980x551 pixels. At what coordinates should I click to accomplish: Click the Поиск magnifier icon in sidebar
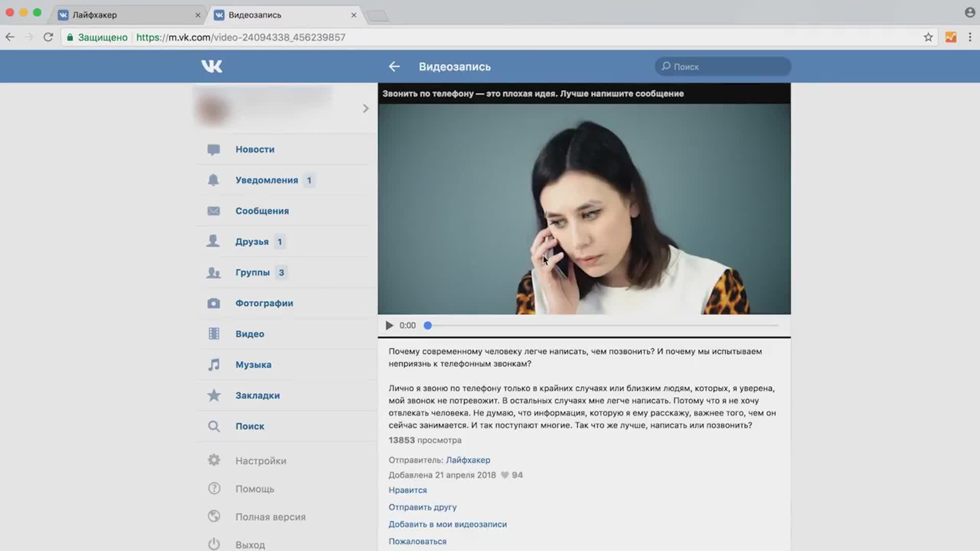click(x=214, y=426)
